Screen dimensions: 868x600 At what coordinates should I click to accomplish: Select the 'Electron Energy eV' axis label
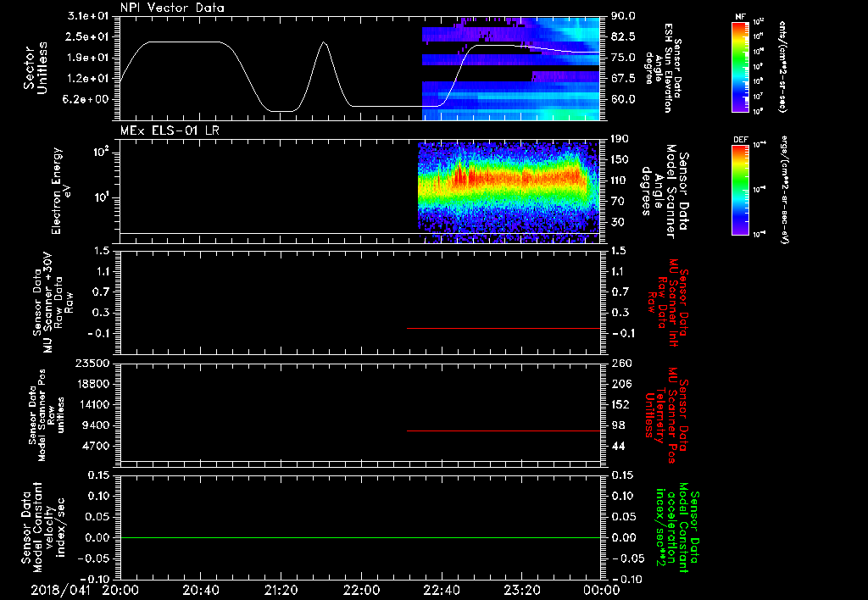coord(63,191)
